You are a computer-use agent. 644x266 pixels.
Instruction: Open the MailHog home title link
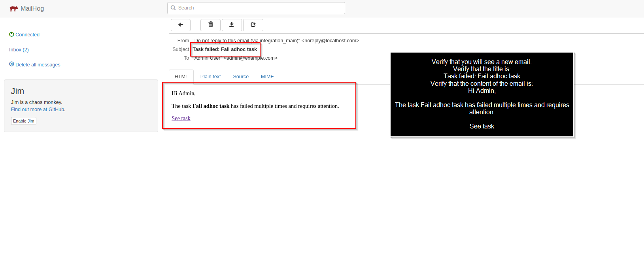click(32, 9)
